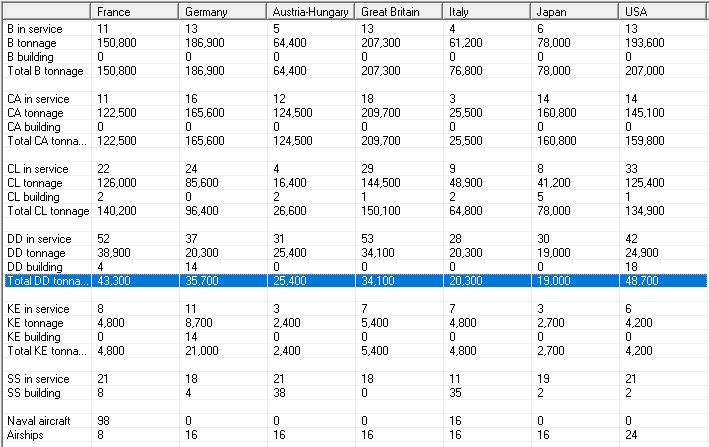Click USA B tonnage value 193,600
The image size is (709, 447).
pyautogui.click(x=645, y=43)
